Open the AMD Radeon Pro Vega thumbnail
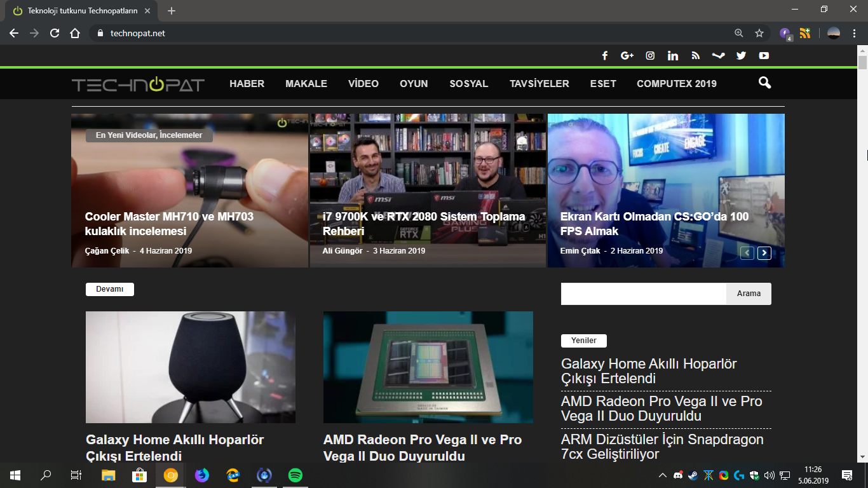The height and width of the screenshot is (488, 868). [x=428, y=367]
